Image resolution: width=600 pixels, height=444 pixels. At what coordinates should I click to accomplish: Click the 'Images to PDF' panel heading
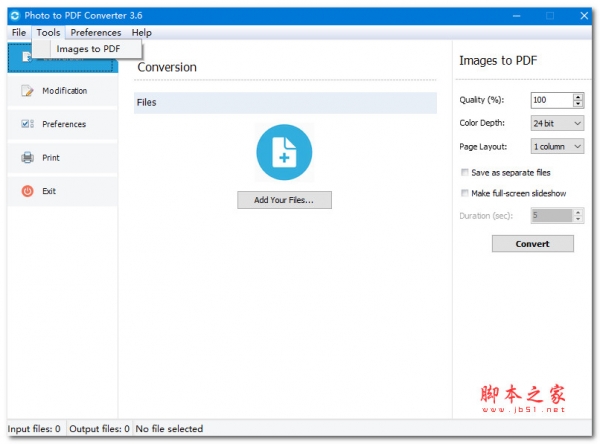click(498, 60)
